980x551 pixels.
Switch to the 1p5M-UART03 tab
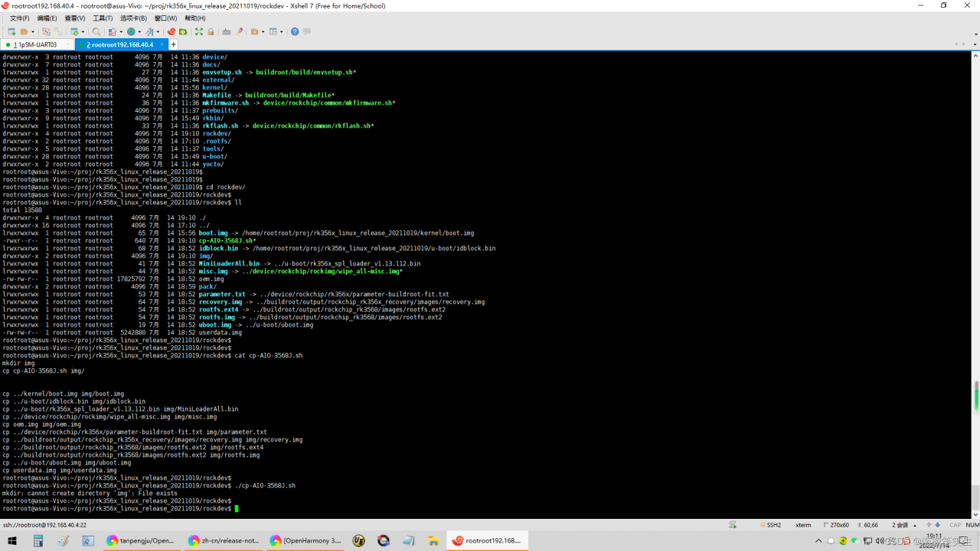(x=38, y=44)
